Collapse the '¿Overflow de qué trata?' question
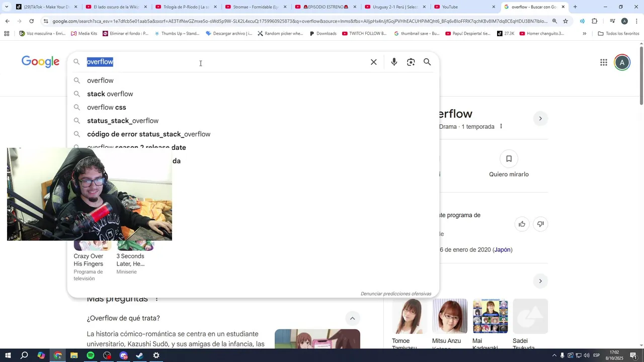The width and height of the screenshot is (644, 362). point(352,318)
